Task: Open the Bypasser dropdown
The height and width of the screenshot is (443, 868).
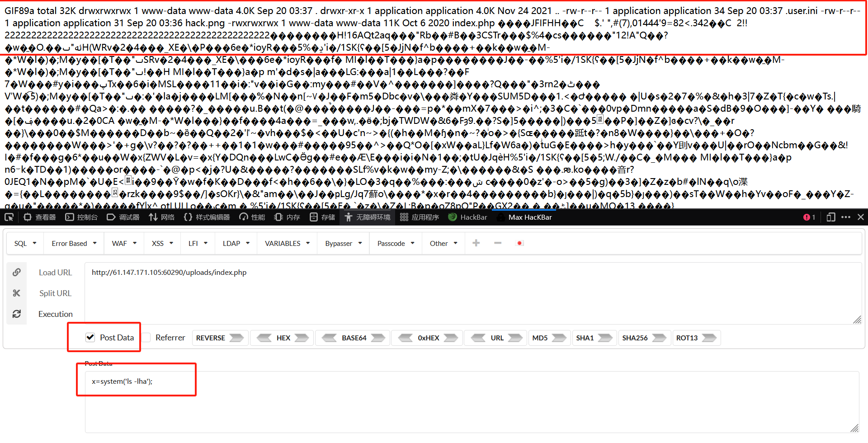Action: click(344, 244)
